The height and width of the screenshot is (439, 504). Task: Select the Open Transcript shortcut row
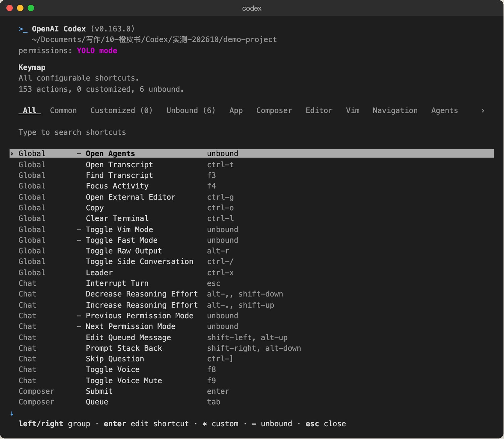pos(252,165)
